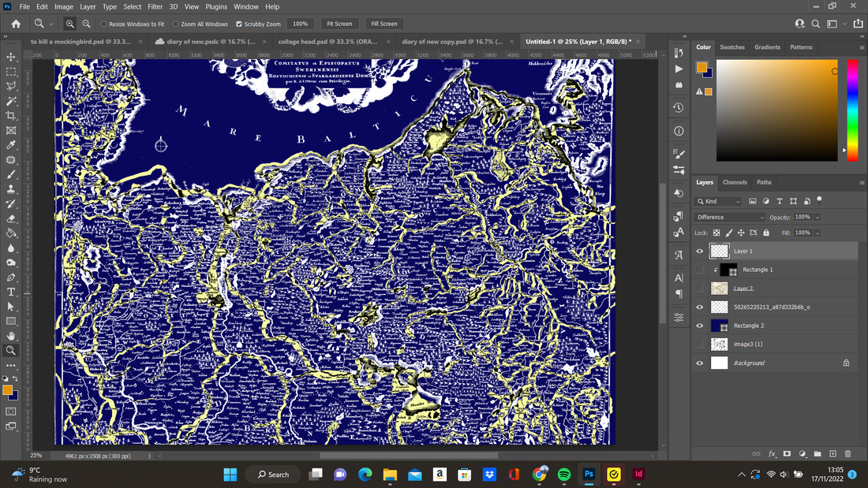Image resolution: width=868 pixels, height=488 pixels.
Task: Show the Layer 2 layer
Action: pyautogui.click(x=700, y=289)
